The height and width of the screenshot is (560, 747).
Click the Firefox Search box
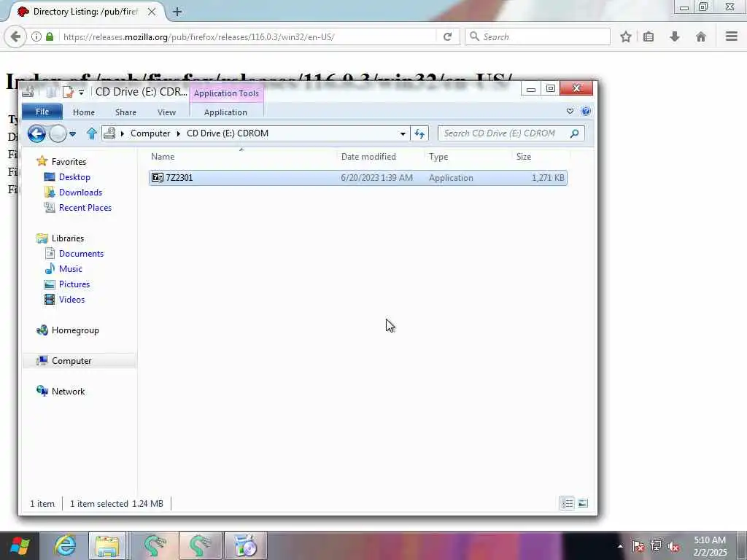tap(538, 36)
